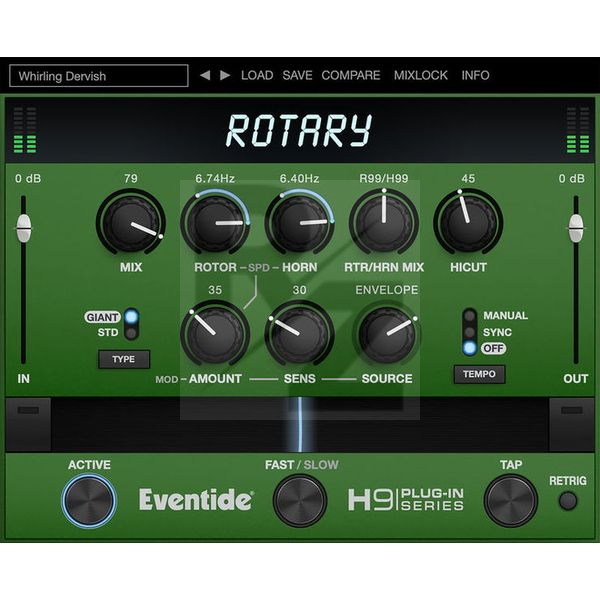Select the STD type LED
The width and height of the screenshot is (600, 600).
tap(131, 333)
